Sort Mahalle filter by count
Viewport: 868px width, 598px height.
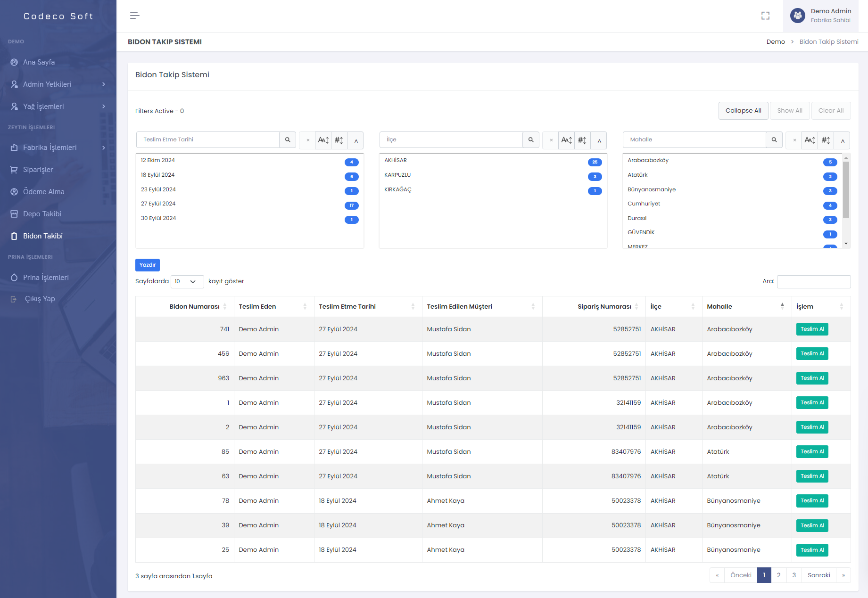826,140
